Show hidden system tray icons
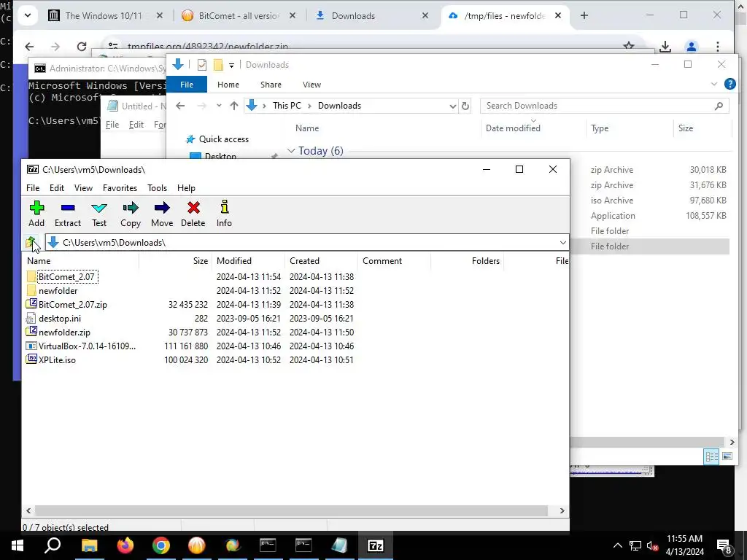Image resolution: width=747 pixels, height=560 pixels. point(617,545)
